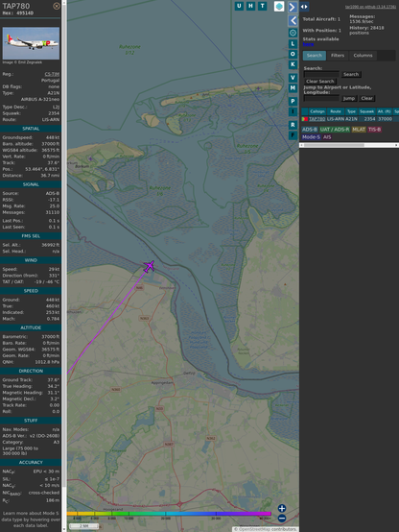The height and width of the screenshot is (532, 399).
Task: Click the U map button
Action: (x=239, y=6)
